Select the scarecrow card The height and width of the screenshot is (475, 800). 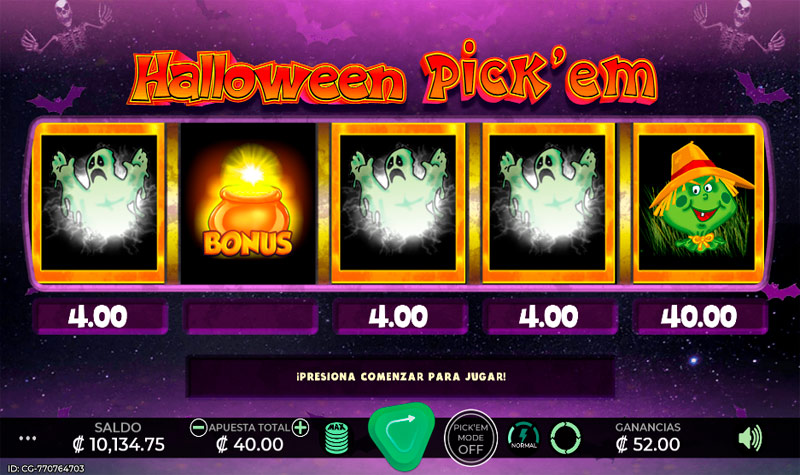(x=698, y=203)
